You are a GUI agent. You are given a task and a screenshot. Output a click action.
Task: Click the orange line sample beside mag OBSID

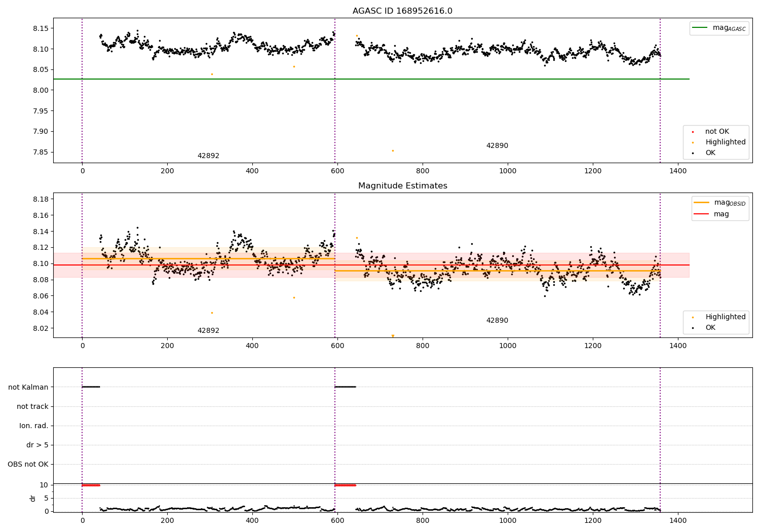tap(701, 202)
